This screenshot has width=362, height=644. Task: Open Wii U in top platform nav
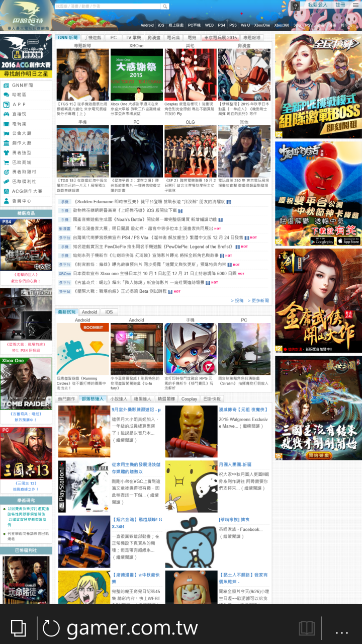(x=245, y=25)
